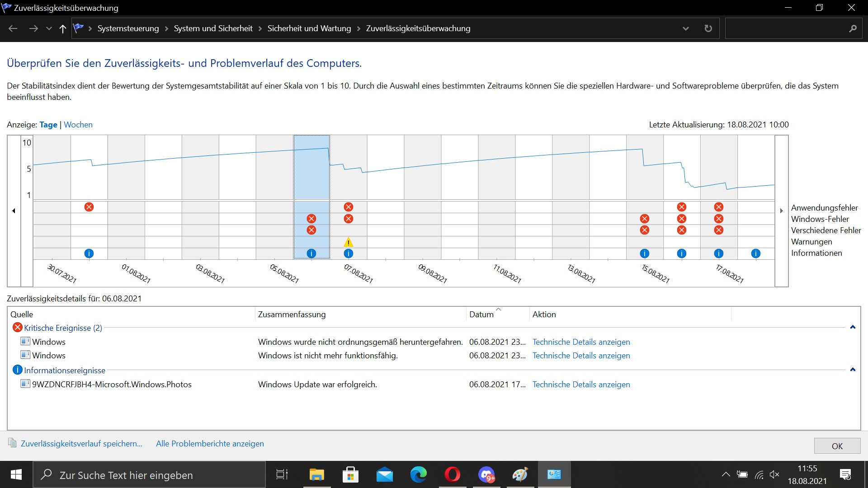The image size is (868, 488).
Task: Open Alle Problemberichte anzeigen link
Action: tap(210, 444)
